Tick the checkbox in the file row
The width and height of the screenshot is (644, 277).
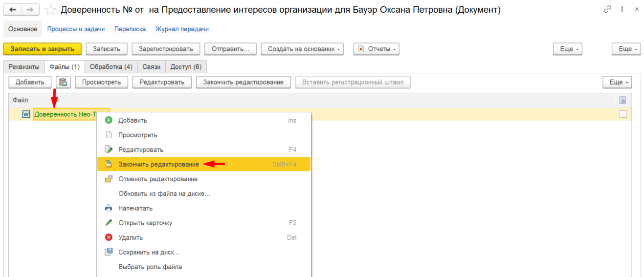click(x=623, y=114)
